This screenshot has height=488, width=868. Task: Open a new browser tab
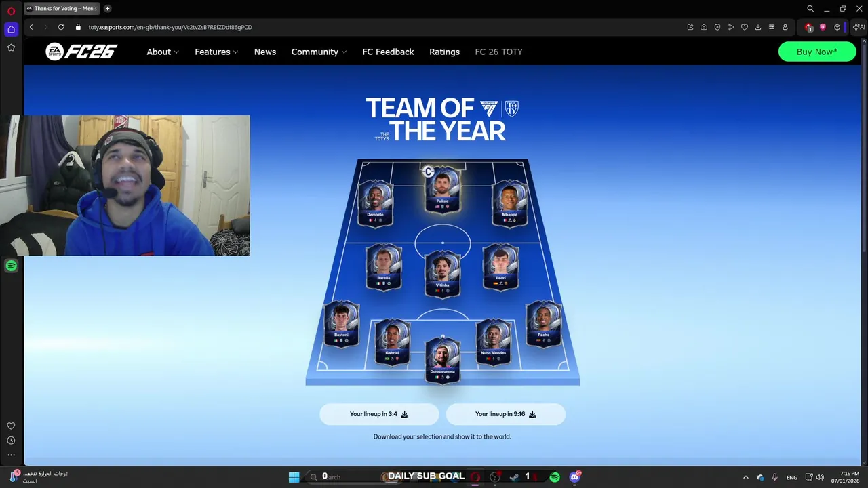click(107, 9)
